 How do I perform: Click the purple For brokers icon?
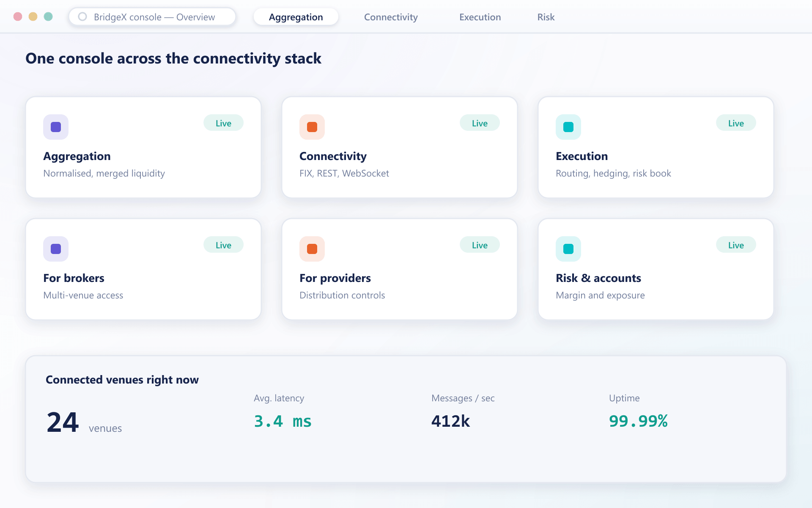point(56,249)
